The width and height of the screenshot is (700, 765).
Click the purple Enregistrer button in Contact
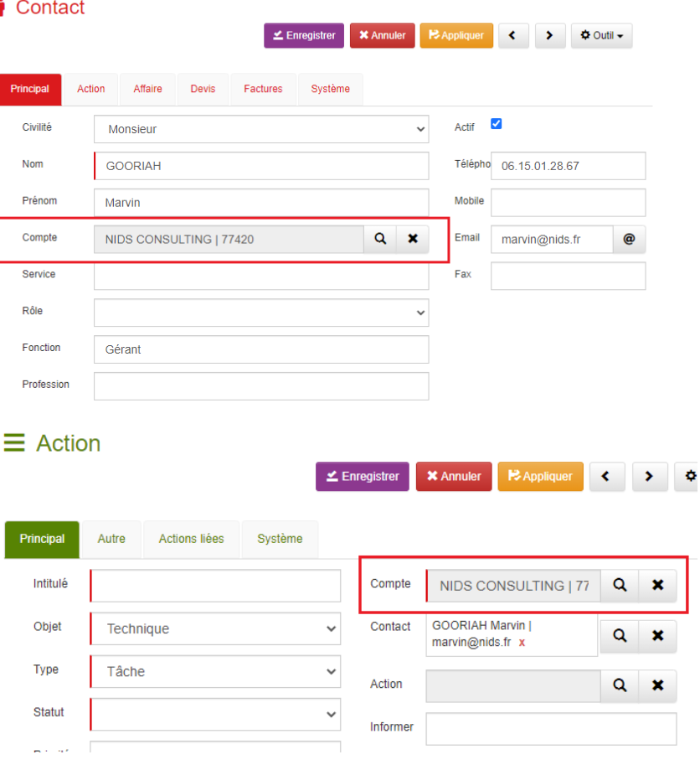pos(304,36)
